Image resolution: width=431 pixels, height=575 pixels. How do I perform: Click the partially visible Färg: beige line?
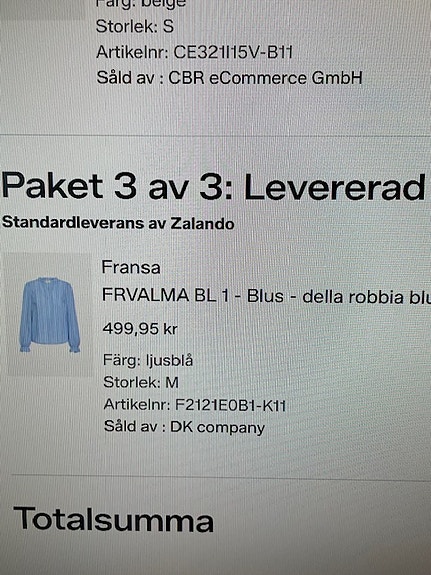pos(140,4)
